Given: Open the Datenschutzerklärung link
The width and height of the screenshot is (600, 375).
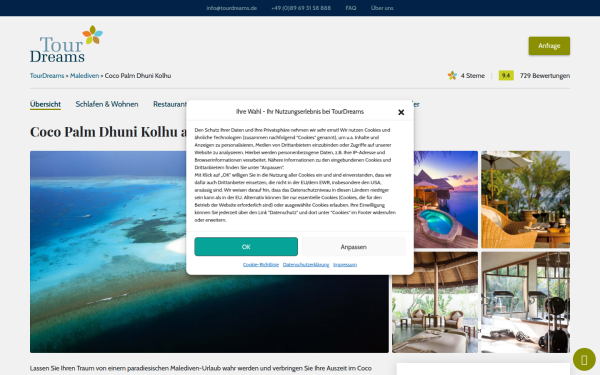Looking at the screenshot, I should click(306, 264).
